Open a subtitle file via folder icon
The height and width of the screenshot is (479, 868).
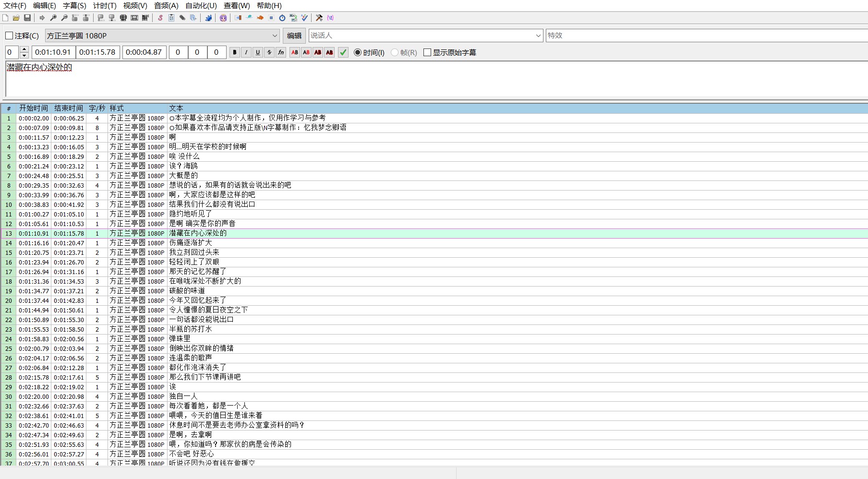16,18
